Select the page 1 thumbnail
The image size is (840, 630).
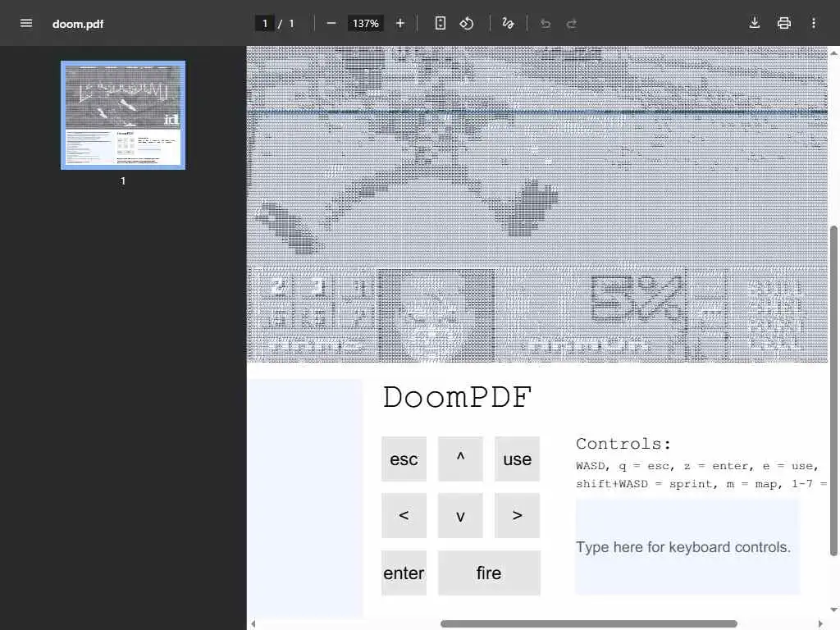(x=123, y=115)
